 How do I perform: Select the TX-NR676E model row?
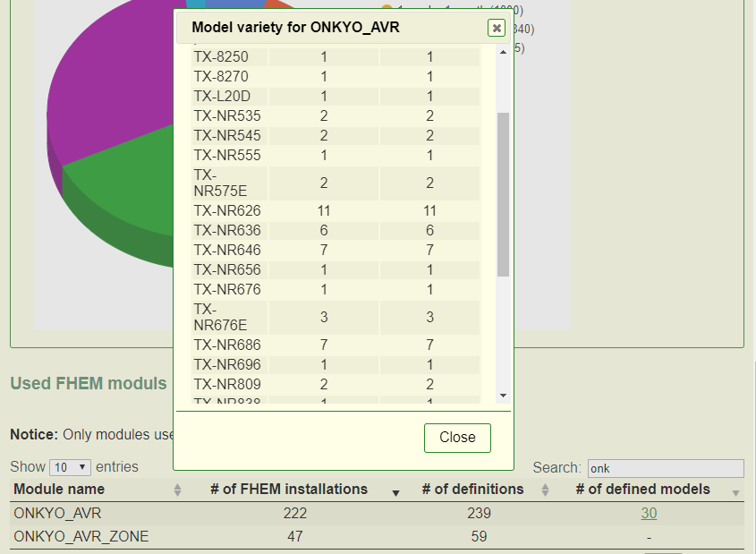(336, 318)
